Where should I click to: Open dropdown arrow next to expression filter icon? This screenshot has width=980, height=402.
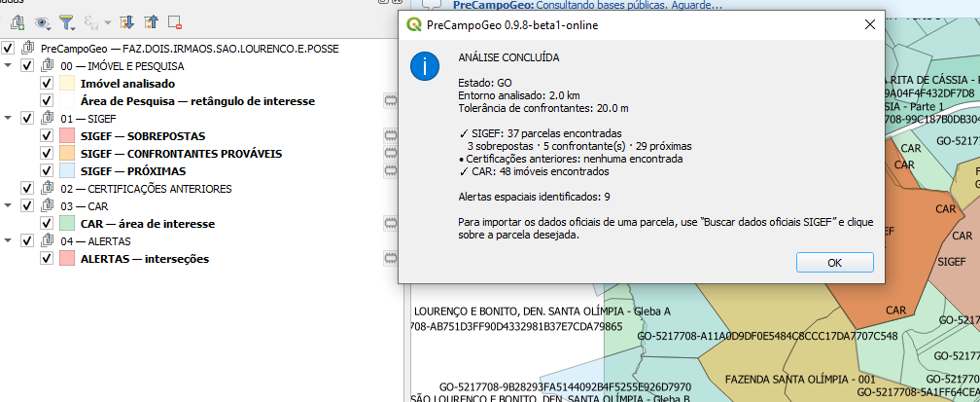(108, 23)
